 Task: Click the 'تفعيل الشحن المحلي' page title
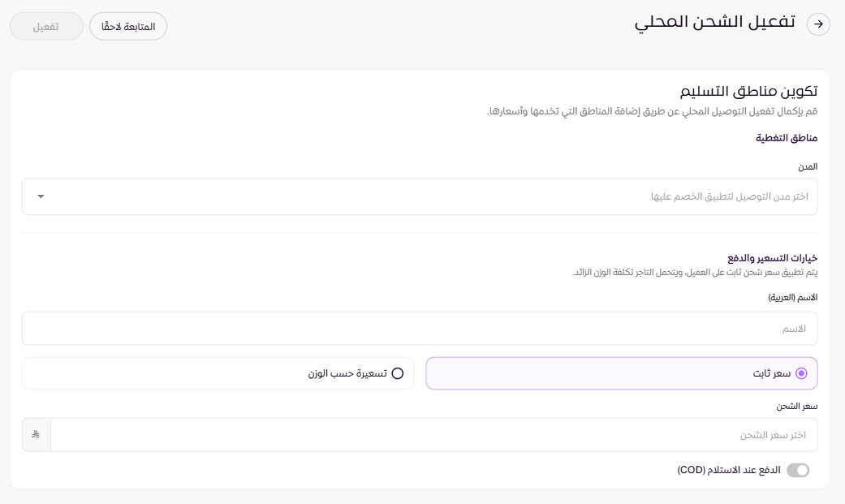(714, 23)
